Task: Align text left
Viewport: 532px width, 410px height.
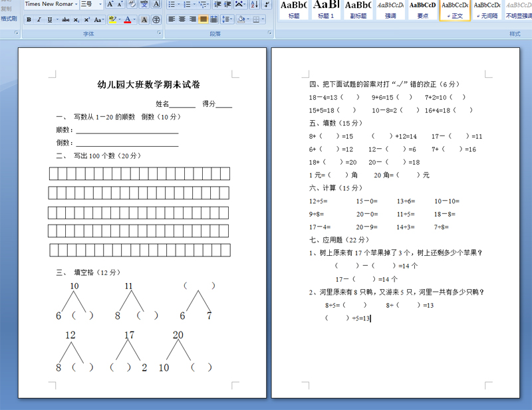Action: tap(172, 20)
